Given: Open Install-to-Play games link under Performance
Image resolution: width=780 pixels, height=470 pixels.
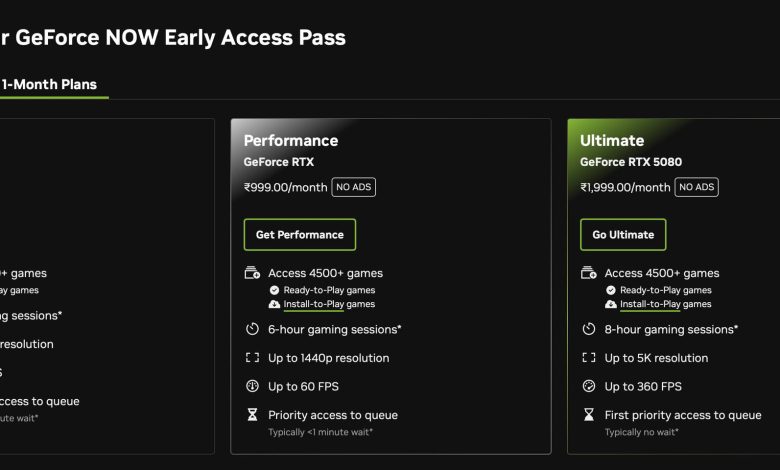Looking at the screenshot, I should coord(329,304).
